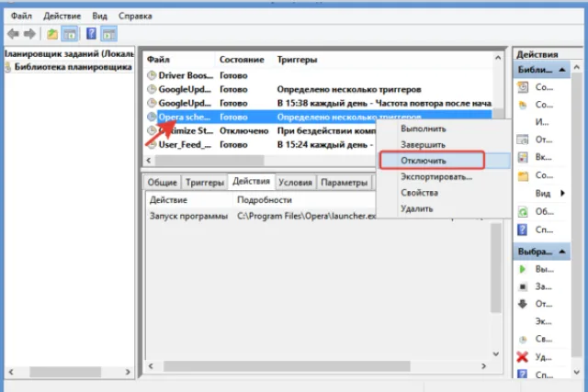This screenshot has width=588, height=392.
Task: Toggle the action pane toolbar icon
Action: pos(109,34)
